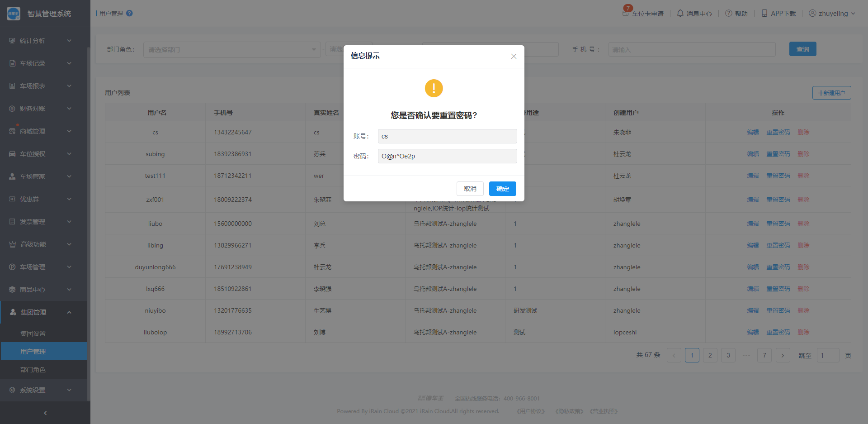The width and height of the screenshot is (868, 424).
Task: Click the 新建用户 button
Action: [x=831, y=93]
